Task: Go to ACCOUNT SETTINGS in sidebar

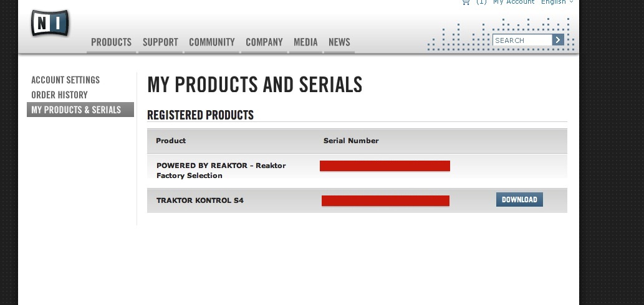Action: tap(65, 80)
